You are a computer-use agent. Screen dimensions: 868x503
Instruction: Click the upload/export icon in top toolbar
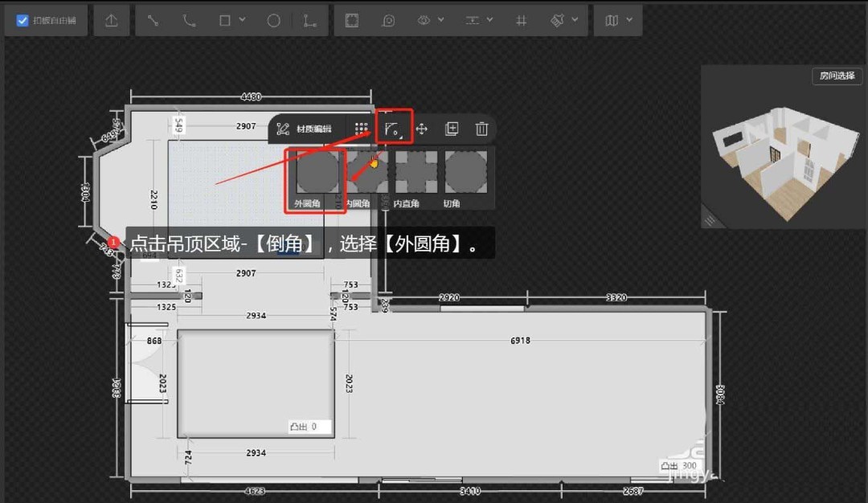click(x=112, y=21)
